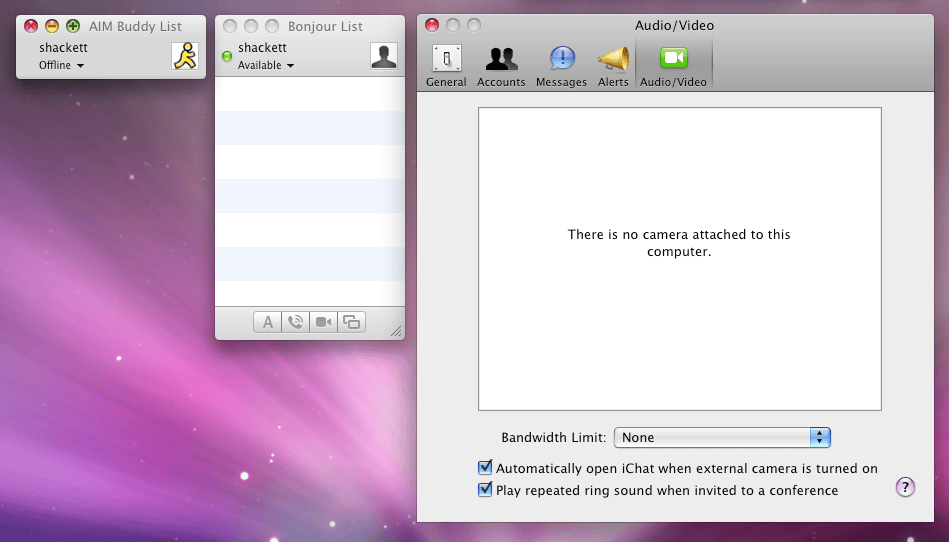Click the Audio/Video window title text
The image size is (949, 542).
tap(674, 25)
